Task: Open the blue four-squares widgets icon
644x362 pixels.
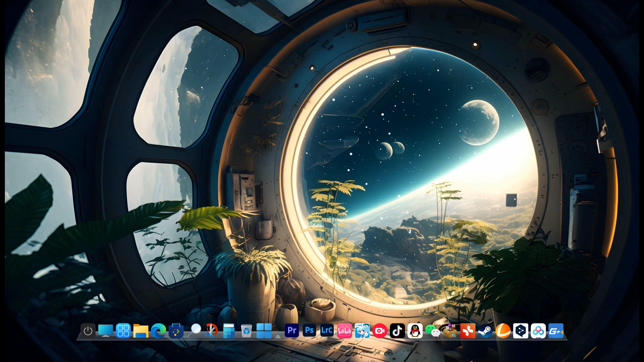Action: 123,331
